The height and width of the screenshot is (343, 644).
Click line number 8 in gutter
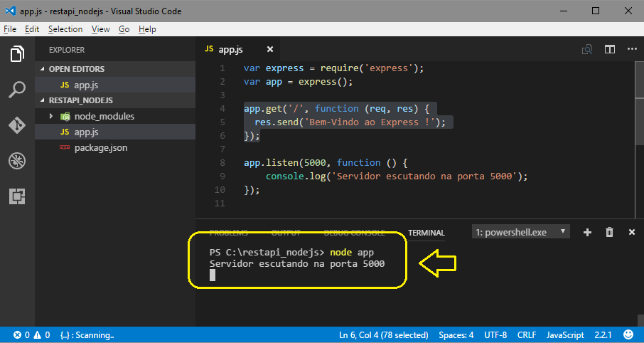[222, 162]
